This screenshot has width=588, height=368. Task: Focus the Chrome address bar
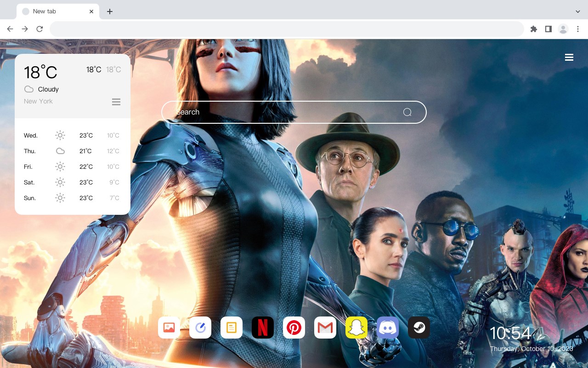pyautogui.click(x=287, y=29)
